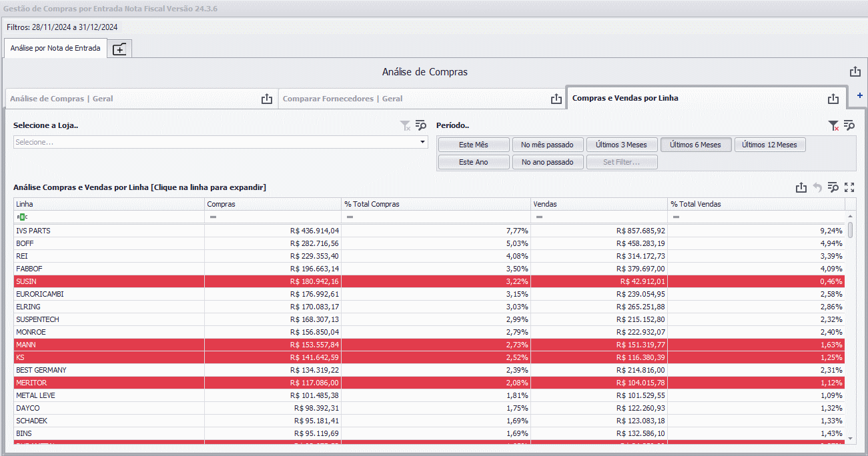The image size is (868, 456).
Task: Click the grid scrollbar up arrow
Action: 850,217
